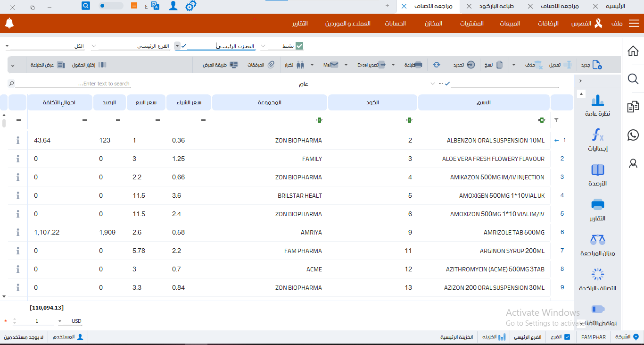Open Attachments (المرفقات) paperclip icon
Viewport: 644px width, 345px height.
(x=271, y=65)
